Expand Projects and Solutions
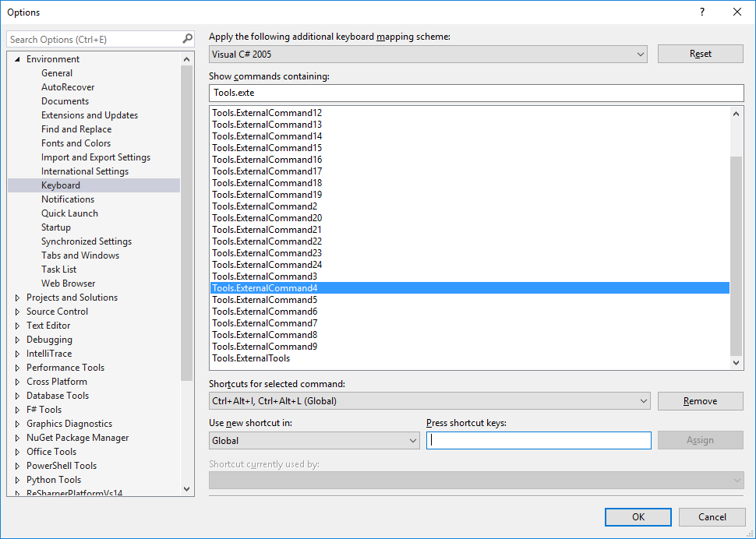This screenshot has height=539, width=756. point(18,297)
